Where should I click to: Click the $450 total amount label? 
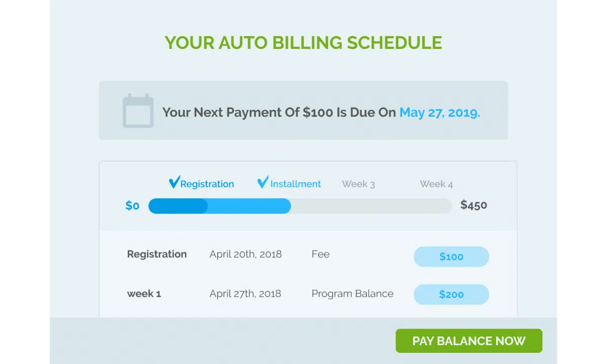point(474,205)
